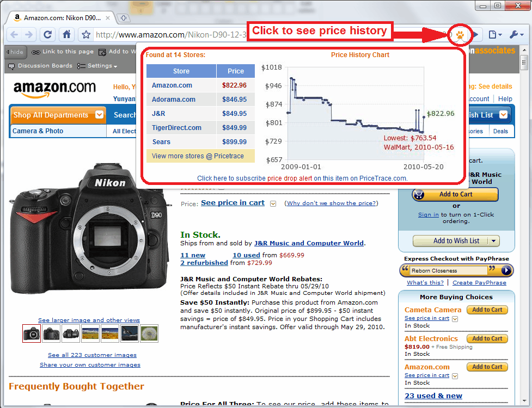Image resolution: width=532 pixels, height=408 pixels.
Task: Click the browser forward arrow
Action: [29, 35]
